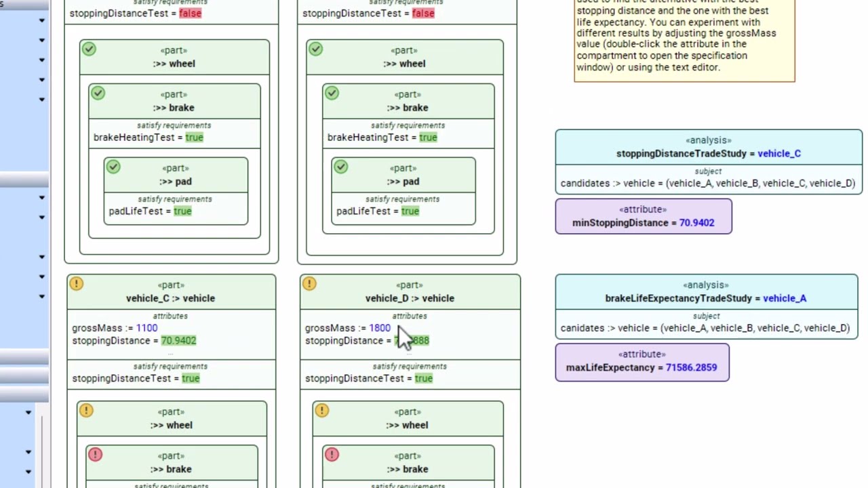Click canidates subject line of brakeLifeExpectancyTradeStudy
The width and height of the screenshot is (868, 488).
pos(705,328)
